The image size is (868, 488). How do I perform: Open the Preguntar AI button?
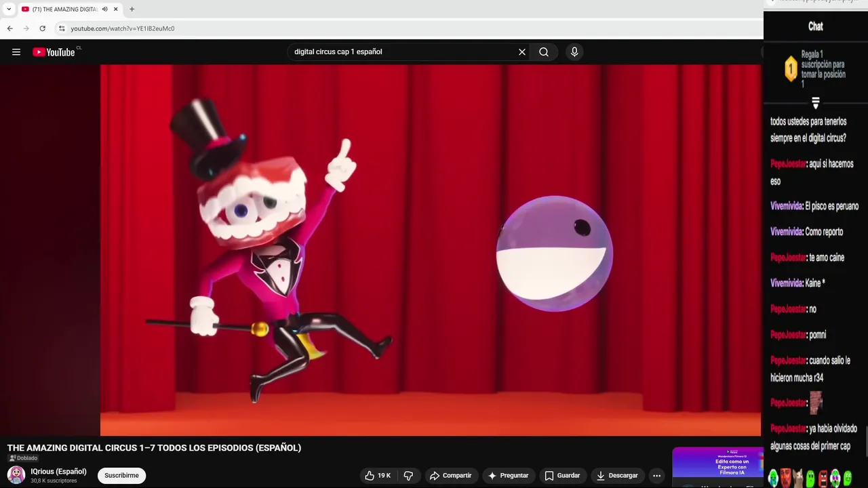click(x=508, y=476)
